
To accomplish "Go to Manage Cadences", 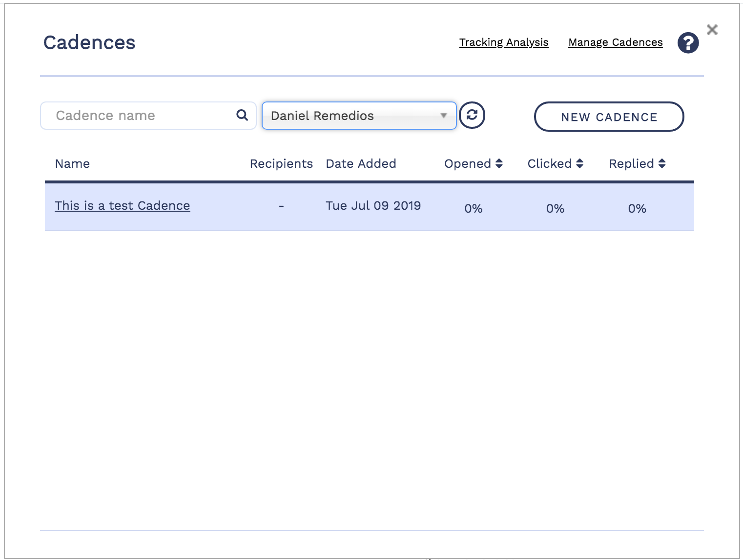I will click(x=615, y=42).
